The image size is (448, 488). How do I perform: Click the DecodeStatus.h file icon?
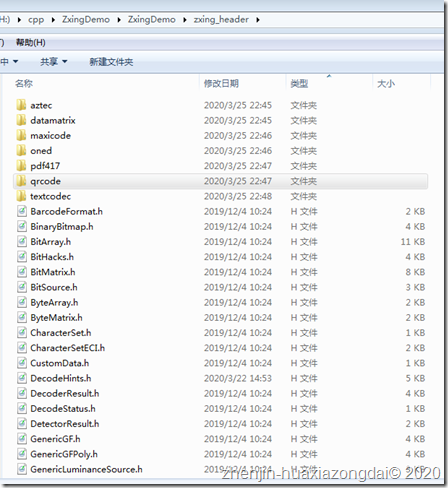tap(22, 409)
